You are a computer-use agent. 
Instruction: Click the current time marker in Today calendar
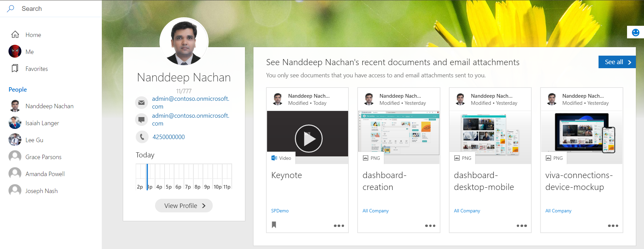[x=147, y=177]
